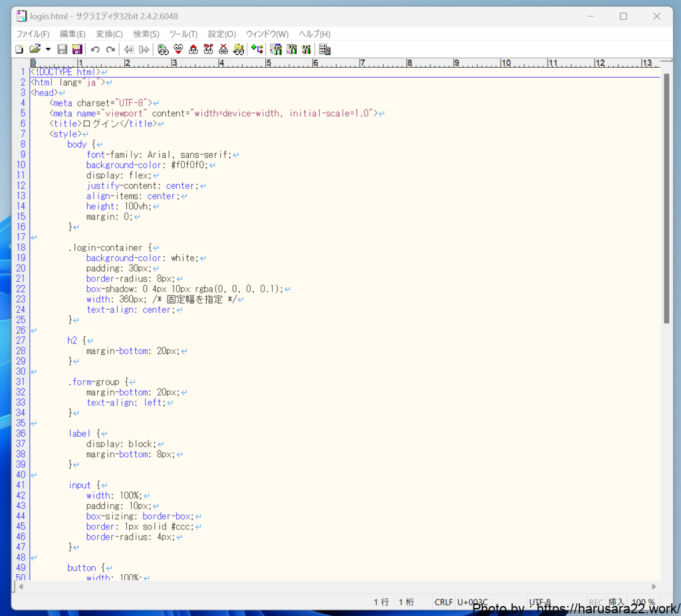Screen dimensions: 681x616
Task: Click the Open file folder icon
Action: [x=35, y=49]
